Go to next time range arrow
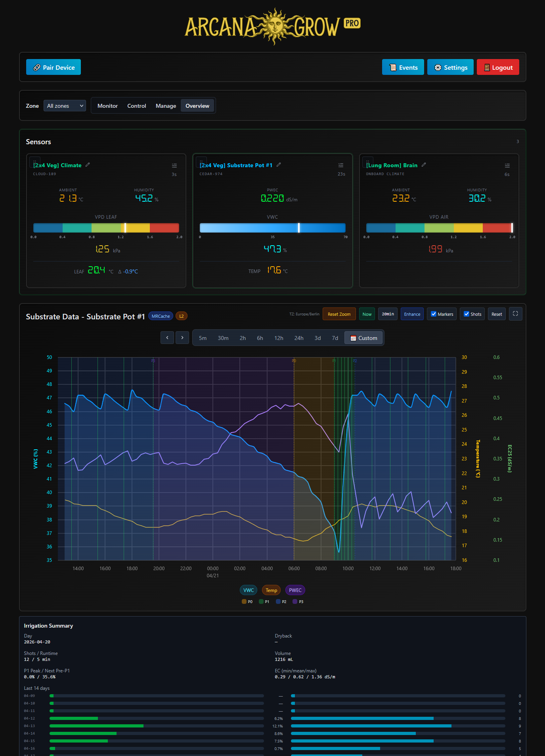Image resolution: width=545 pixels, height=756 pixels. coord(182,338)
